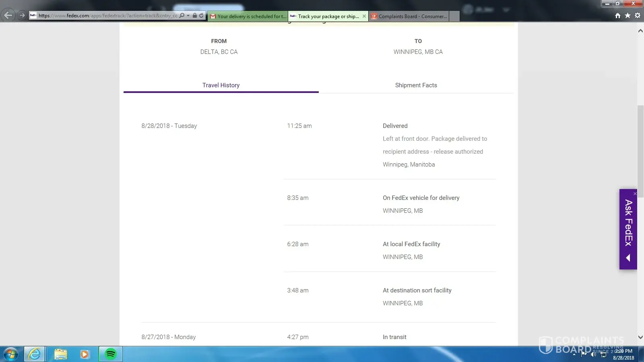
Task: Open Spotify from the taskbar
Action: coord(110,354)
